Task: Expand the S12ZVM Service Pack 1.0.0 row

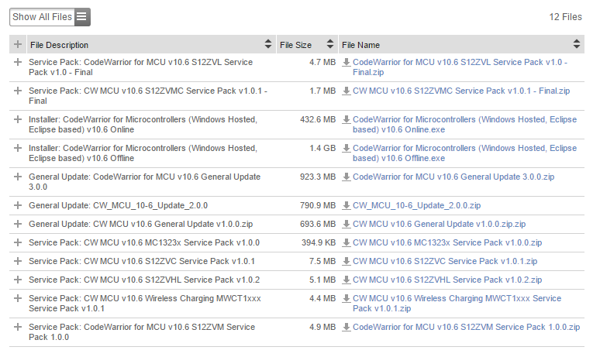Action: (18, 327)
